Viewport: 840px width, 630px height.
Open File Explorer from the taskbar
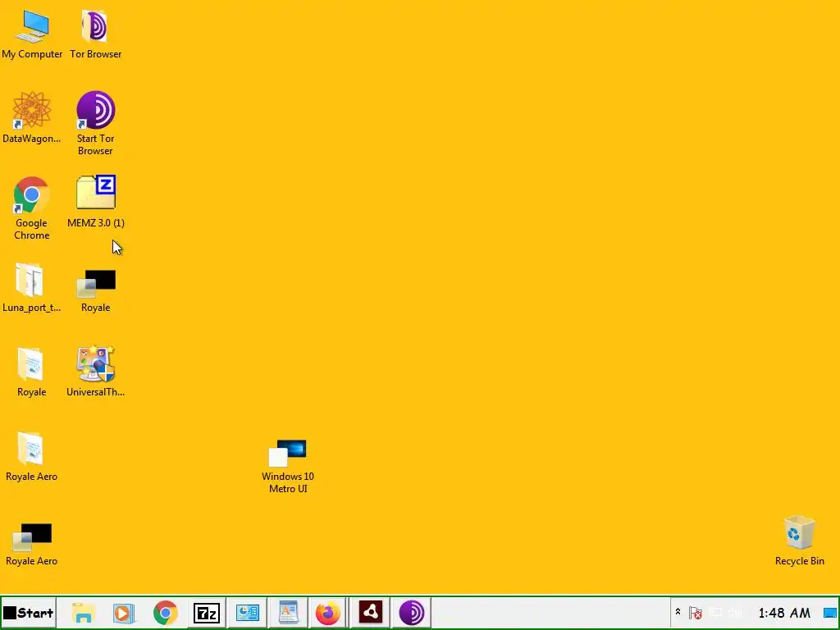83,612
